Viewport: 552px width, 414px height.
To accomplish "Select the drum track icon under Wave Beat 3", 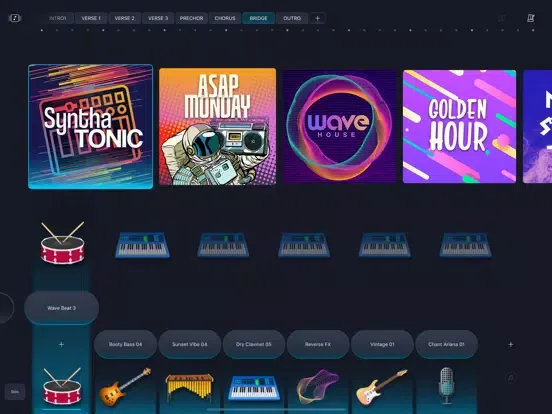I will tap(62, 386).
